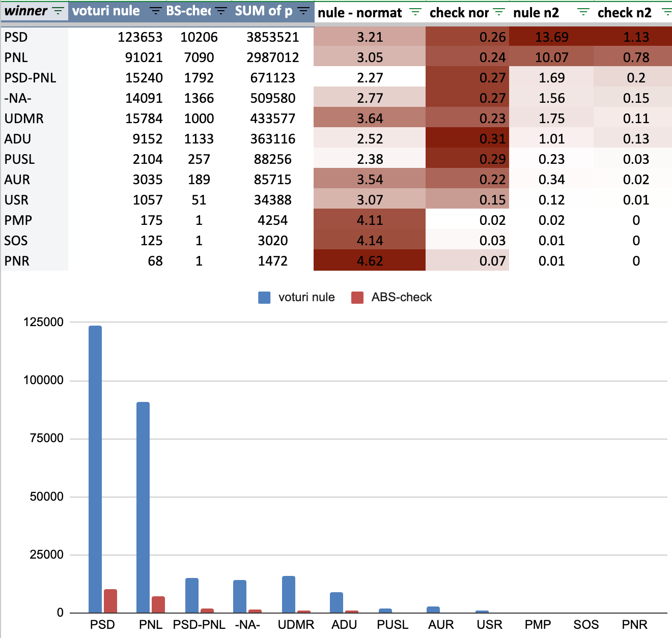The height and width of the screenshot is (638, 672).
Task: Select the SOS row label cell
Action: click(x=35, y=241)
